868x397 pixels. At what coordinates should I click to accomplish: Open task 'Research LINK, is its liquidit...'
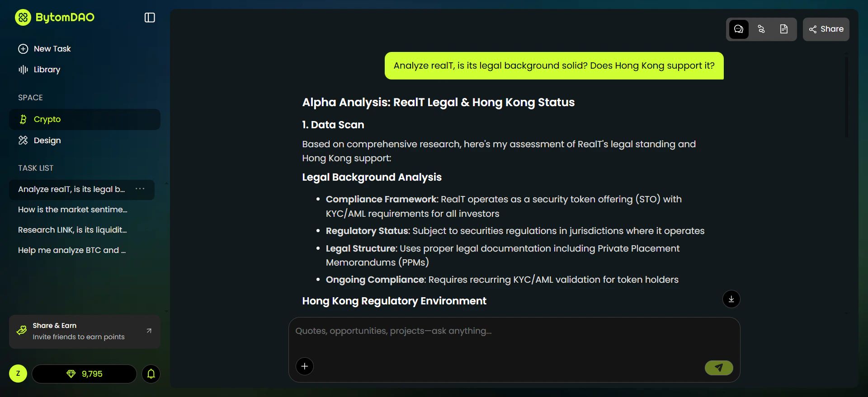point(72,230)
